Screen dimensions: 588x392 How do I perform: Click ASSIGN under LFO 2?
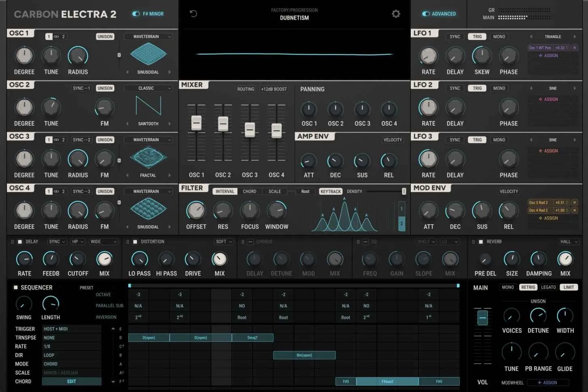click(548, 100)
